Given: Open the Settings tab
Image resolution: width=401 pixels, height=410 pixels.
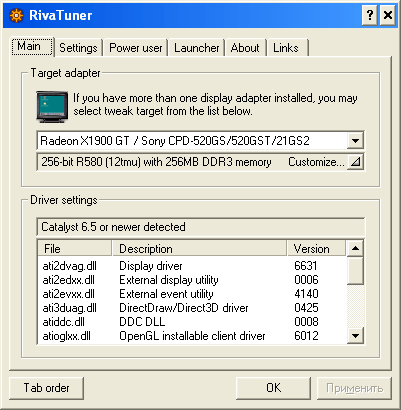Looking at the screenshot, I should (x=78, y=48).
